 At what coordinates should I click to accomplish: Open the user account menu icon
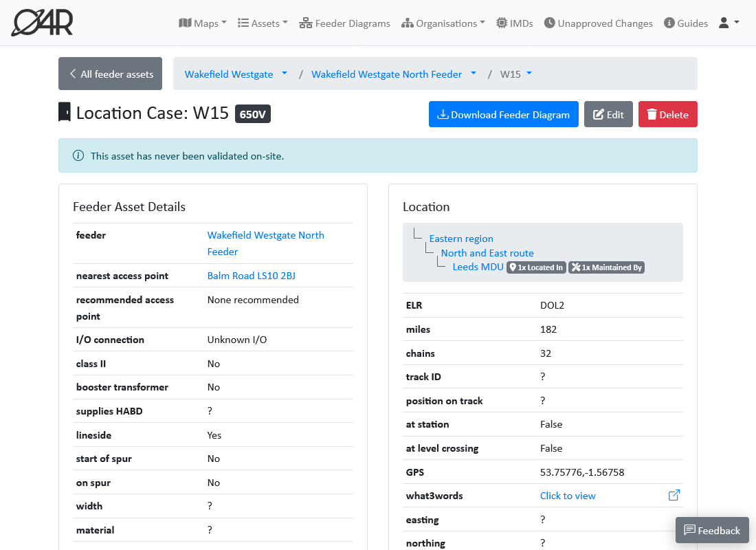tap(724, 23)
